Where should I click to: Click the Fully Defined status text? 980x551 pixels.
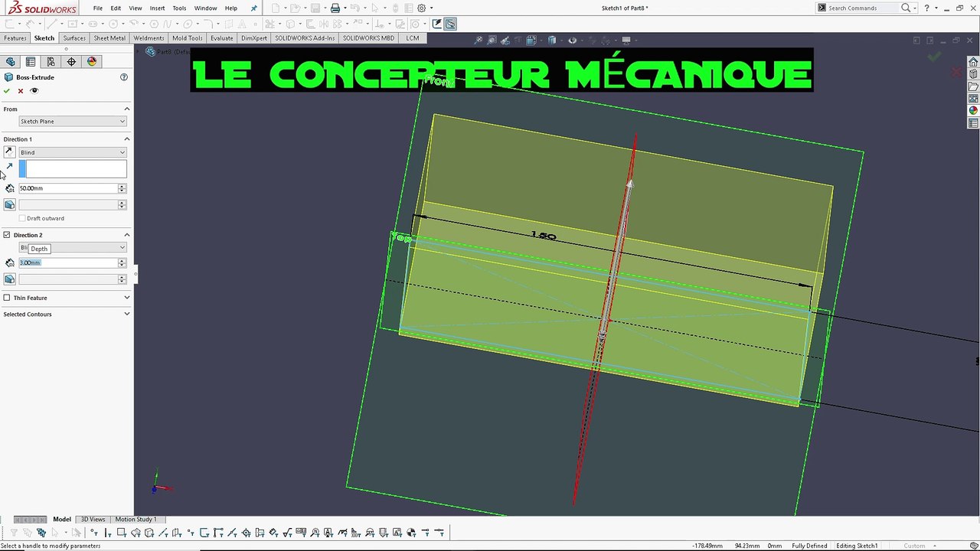tap(809, 546)
